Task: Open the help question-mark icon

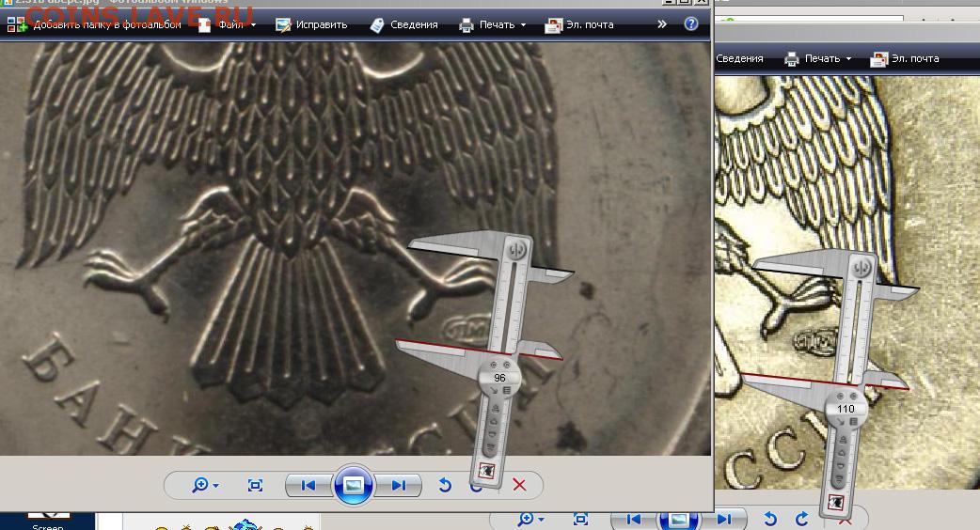Action: (x=690, y=23)
